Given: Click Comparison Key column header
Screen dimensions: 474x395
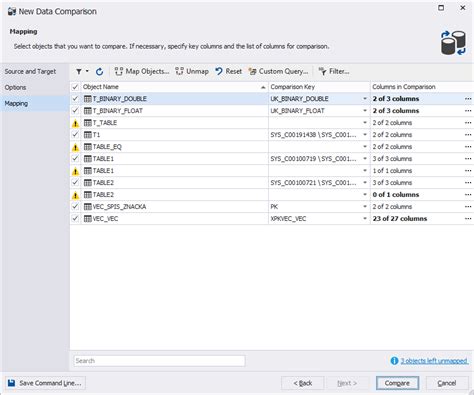Looking at the screenshot, I should [319, 87].
